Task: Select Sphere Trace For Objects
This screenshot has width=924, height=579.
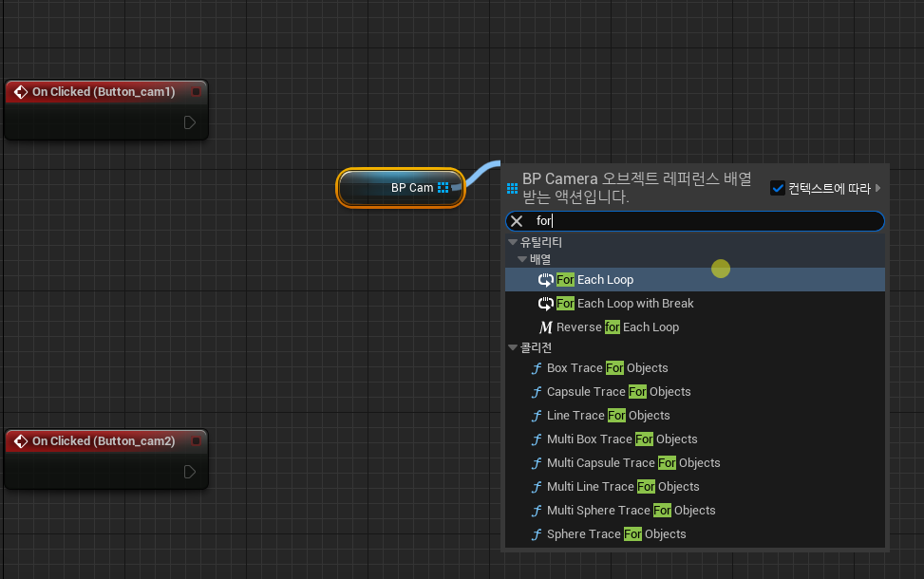Action: [695, 534]
